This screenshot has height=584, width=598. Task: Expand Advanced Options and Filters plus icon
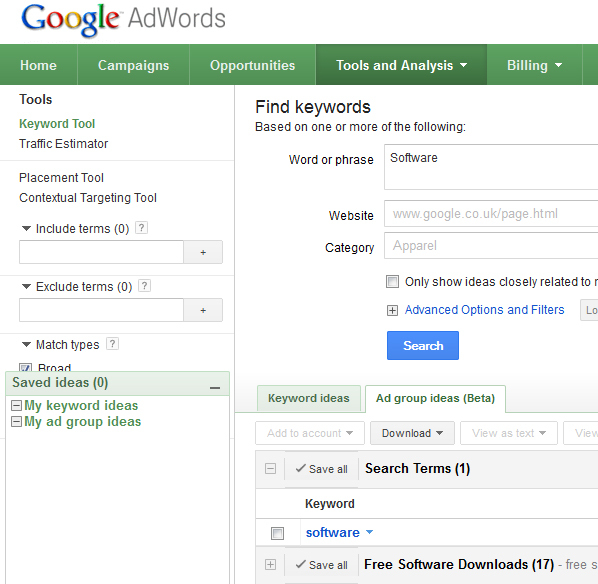click(392, 310)
